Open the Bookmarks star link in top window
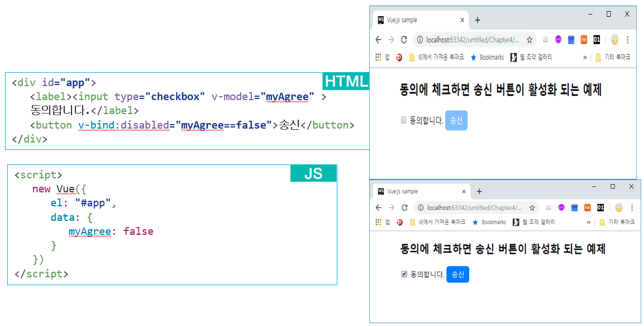 (x=487, y=57)
